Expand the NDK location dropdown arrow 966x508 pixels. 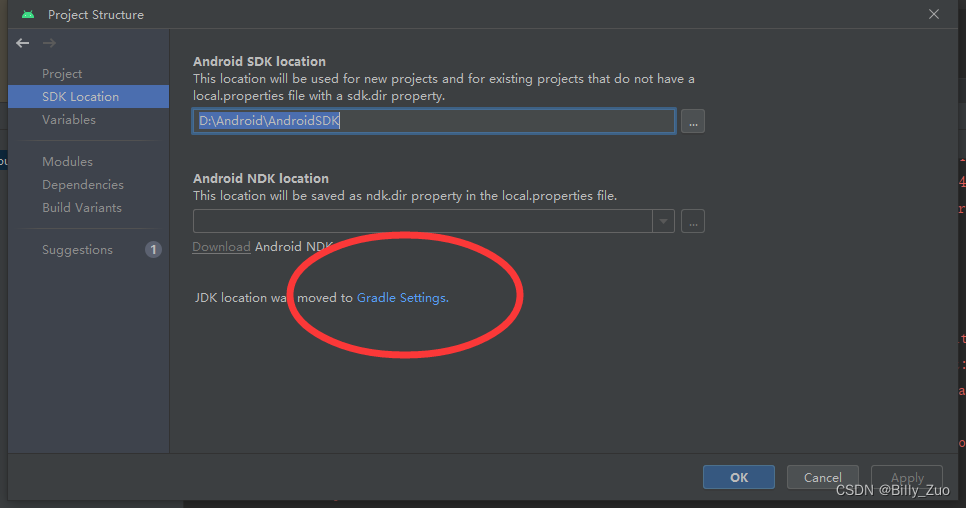664,221
